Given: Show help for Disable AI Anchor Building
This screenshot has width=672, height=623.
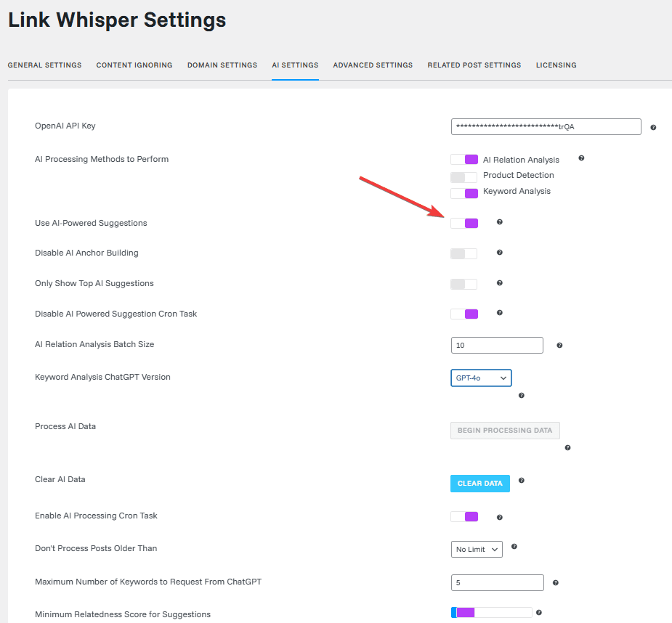Looking at the screenshot, I should pos(499,253).
